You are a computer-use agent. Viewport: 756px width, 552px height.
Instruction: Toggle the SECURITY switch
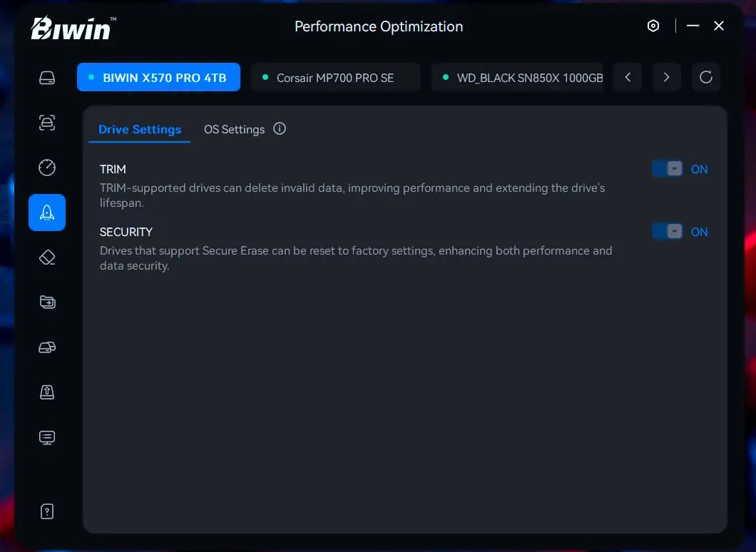point(668,232)
